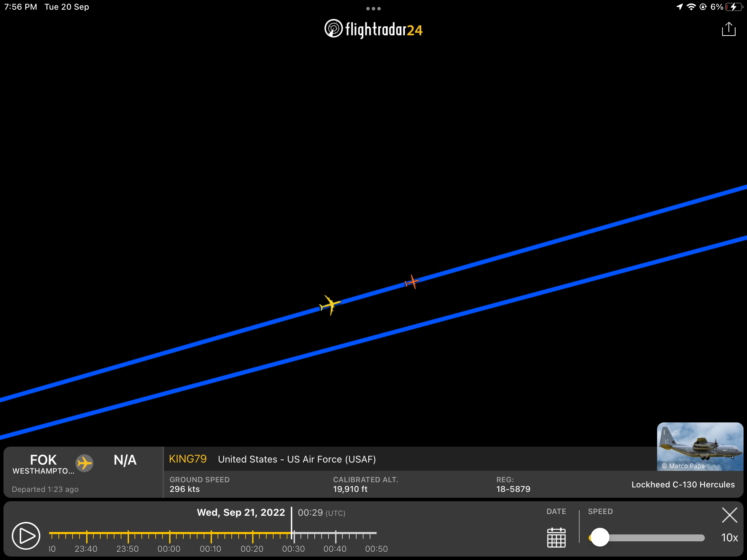
Task: Click the KING79 callsign link
Action: click(188, 459)
